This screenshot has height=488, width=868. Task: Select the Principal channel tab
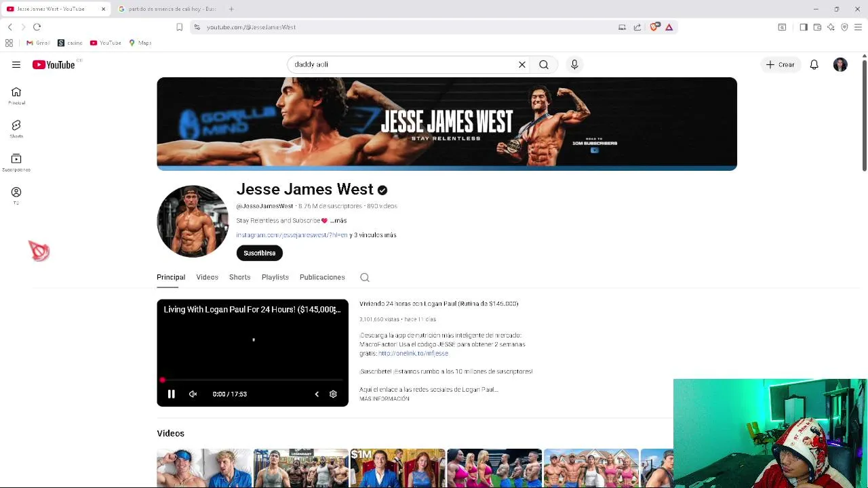[171, 277]
